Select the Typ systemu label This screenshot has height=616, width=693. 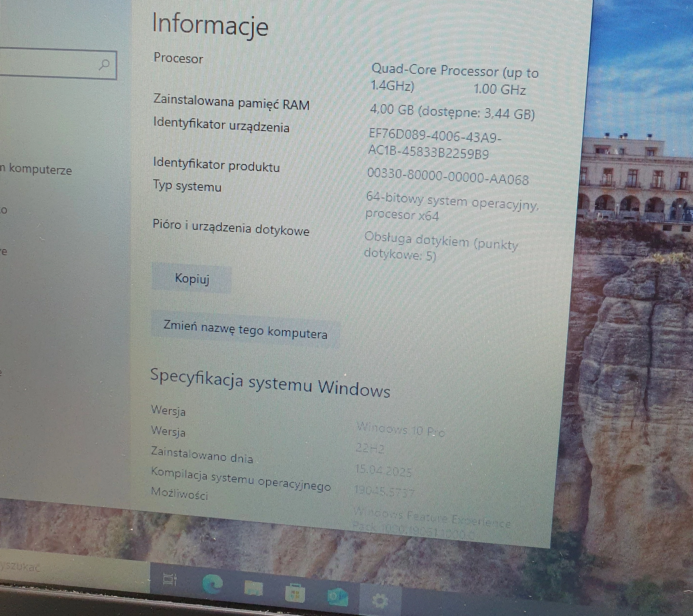pos(187,186)
